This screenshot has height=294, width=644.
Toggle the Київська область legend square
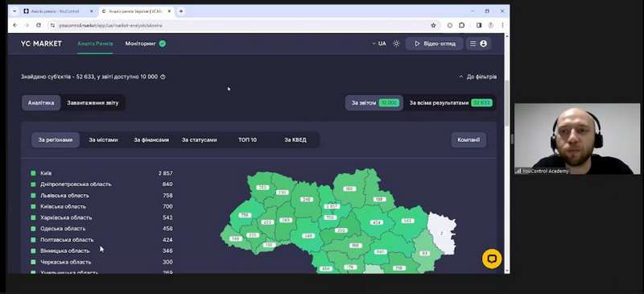pos(33,206)
